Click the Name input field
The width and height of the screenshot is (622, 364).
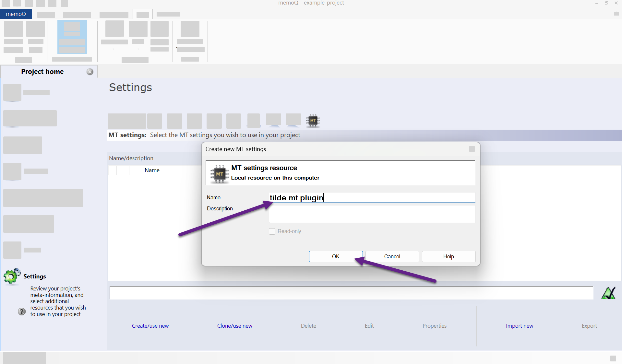point(372,197)
